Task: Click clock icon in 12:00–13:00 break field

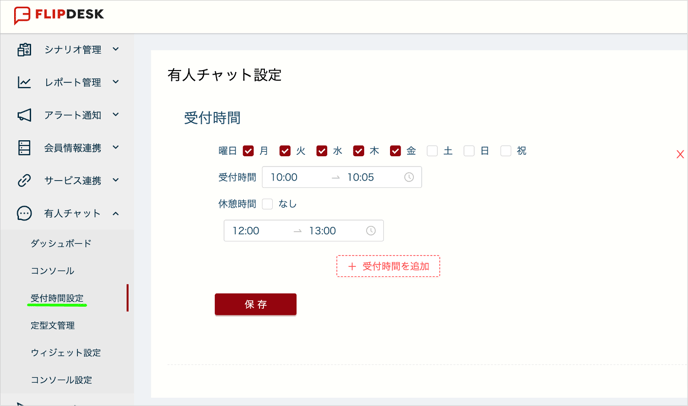Action: [x=371, y=230]
